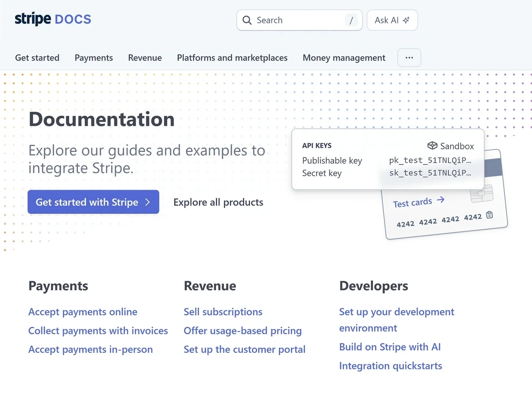Click the Revenue section heading

tap(210, 286)
